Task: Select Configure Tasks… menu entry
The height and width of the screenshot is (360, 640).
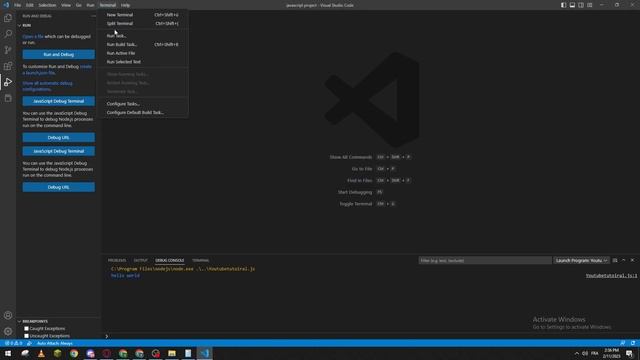Action: [142, 104]
